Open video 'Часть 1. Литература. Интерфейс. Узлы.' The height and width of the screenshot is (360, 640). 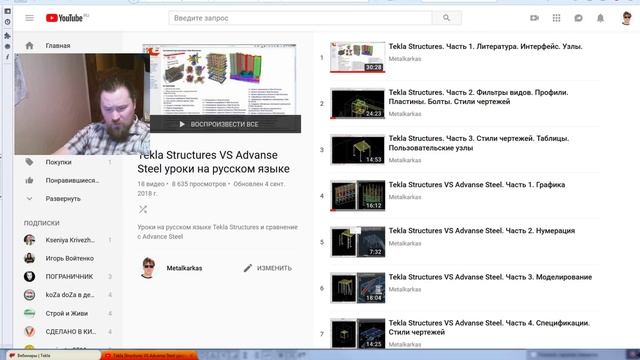click(485, 47)
